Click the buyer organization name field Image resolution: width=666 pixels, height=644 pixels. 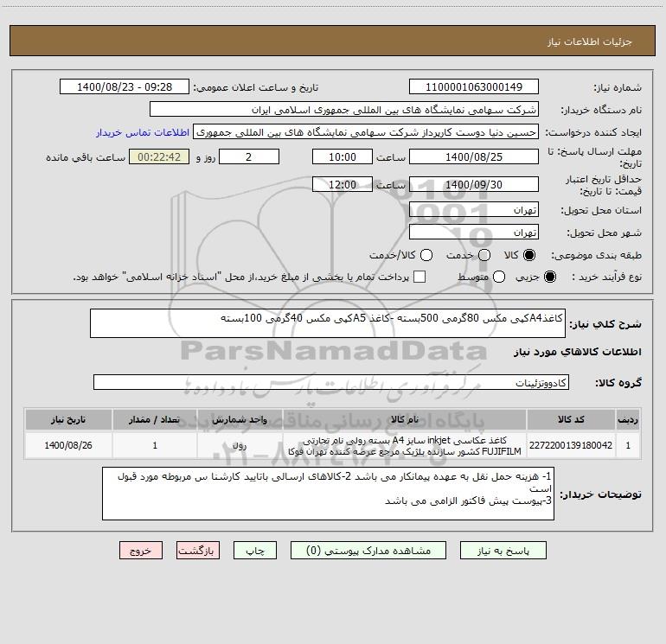coord(344,110)
